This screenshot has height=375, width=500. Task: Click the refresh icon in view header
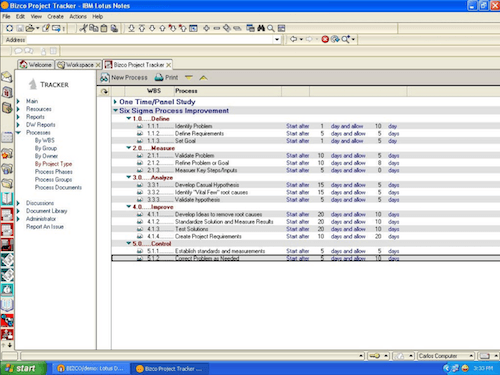coord(105,91)
